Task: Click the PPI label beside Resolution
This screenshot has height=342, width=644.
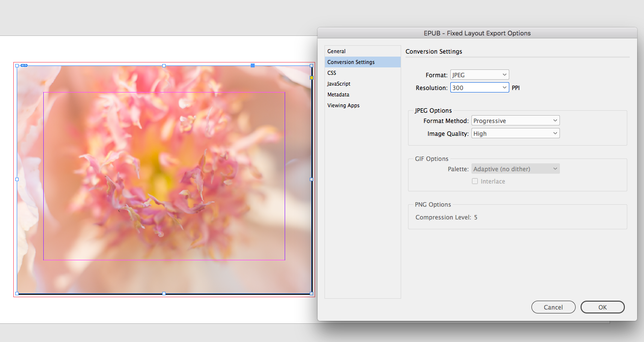Action: (x=516, y=88)
